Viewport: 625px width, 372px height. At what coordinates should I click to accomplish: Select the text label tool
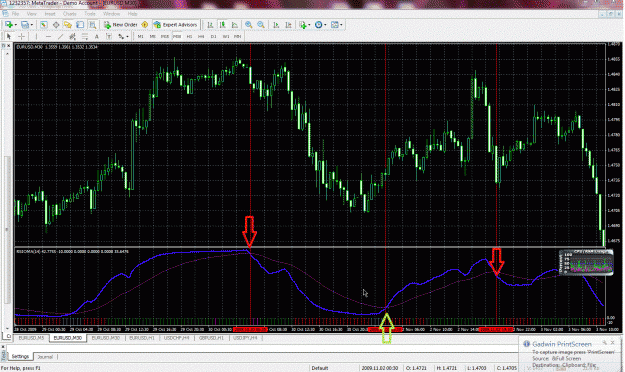pyautogui.click(x=109, y=37)
